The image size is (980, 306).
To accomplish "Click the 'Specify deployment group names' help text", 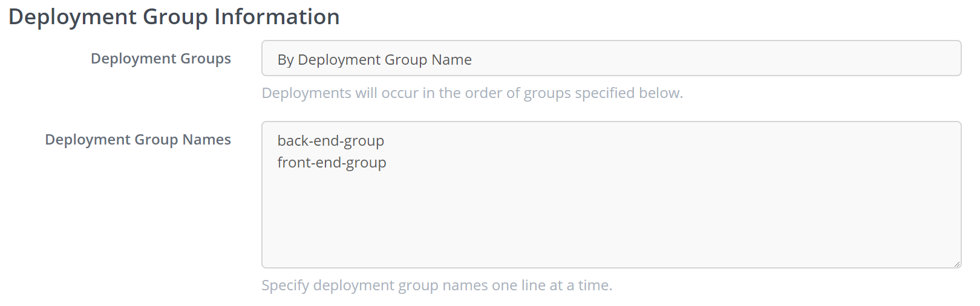I will 437,285.
